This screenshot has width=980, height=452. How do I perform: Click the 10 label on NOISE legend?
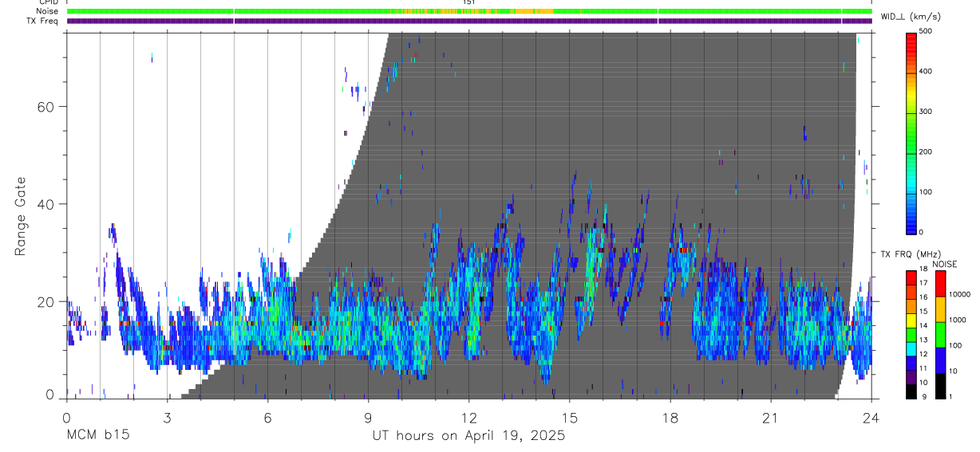click(x=952, y=371)
